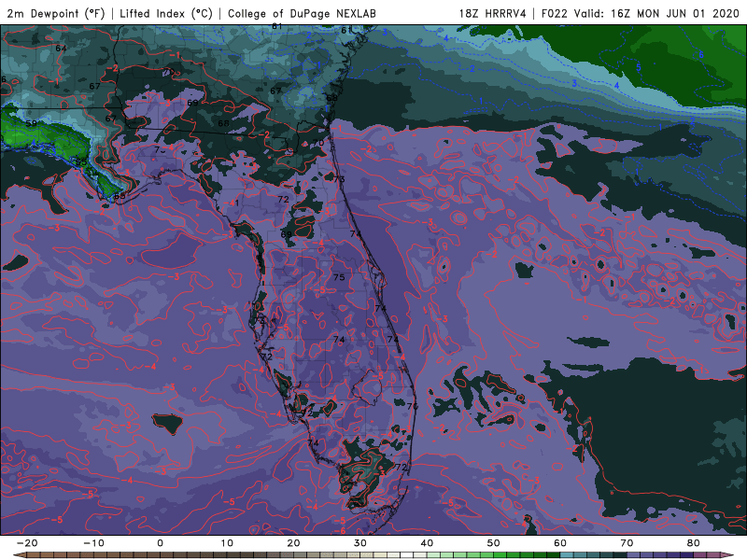Image resolution: width=747 pixels, height=560 pixels.
Task: Click the '73' dewpoint value near Tampa Bay
Action: (x=259, y=320)
